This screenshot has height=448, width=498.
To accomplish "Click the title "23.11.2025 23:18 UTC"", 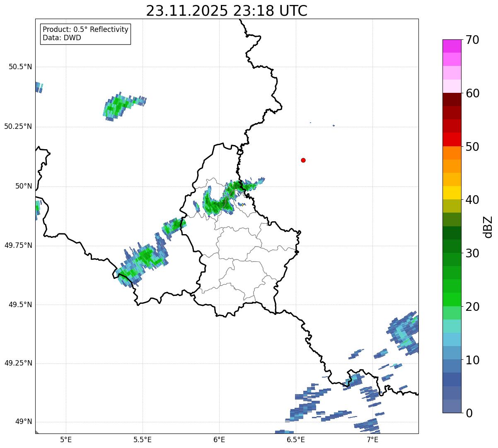I will [227, 11].
